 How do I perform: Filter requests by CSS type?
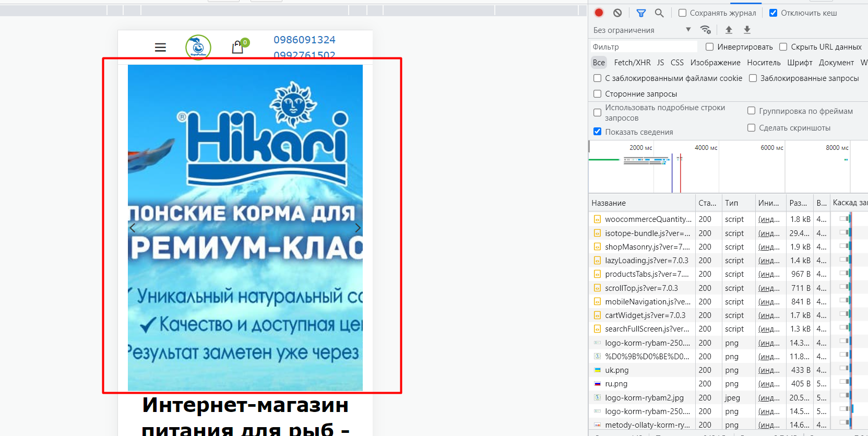[677, 63]
